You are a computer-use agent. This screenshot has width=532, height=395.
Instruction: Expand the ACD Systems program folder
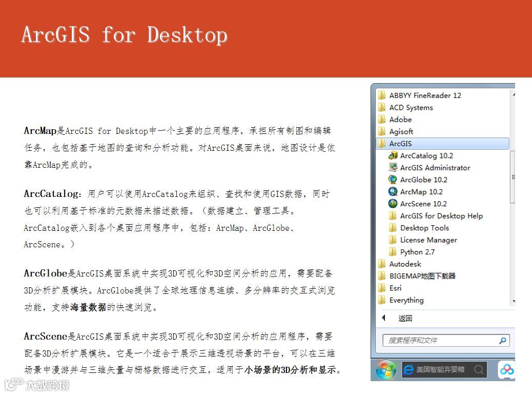click(405, 107)
